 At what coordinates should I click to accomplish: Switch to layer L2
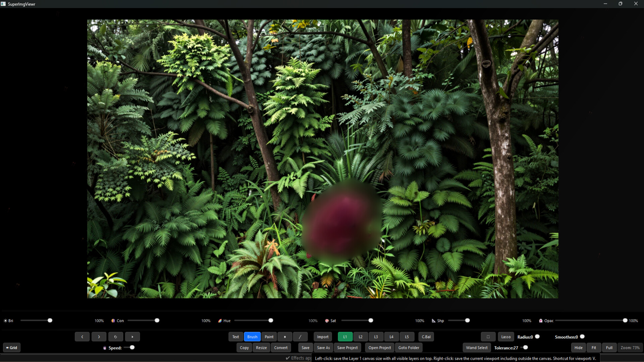click(361, 337)
